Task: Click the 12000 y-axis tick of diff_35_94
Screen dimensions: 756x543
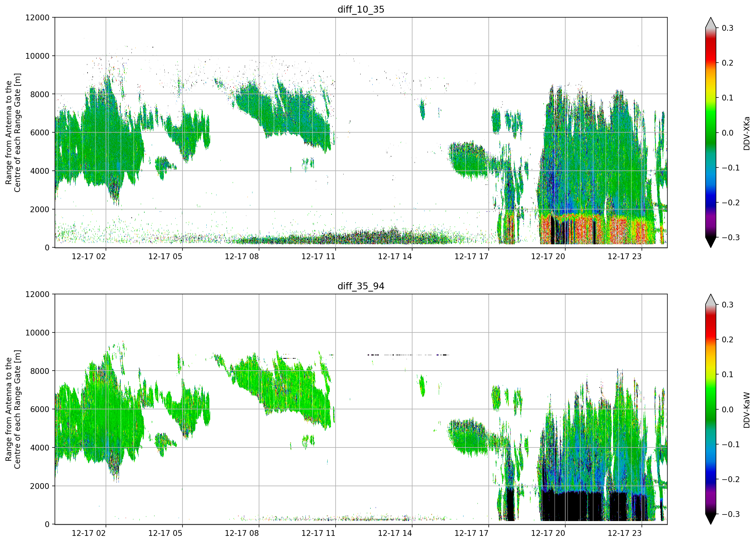Action: (37, 295)
